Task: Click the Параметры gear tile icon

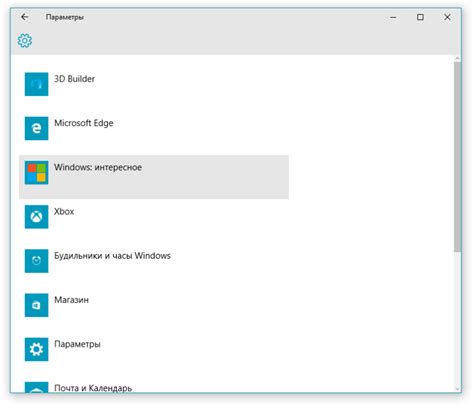Action: tap(36, 349)
